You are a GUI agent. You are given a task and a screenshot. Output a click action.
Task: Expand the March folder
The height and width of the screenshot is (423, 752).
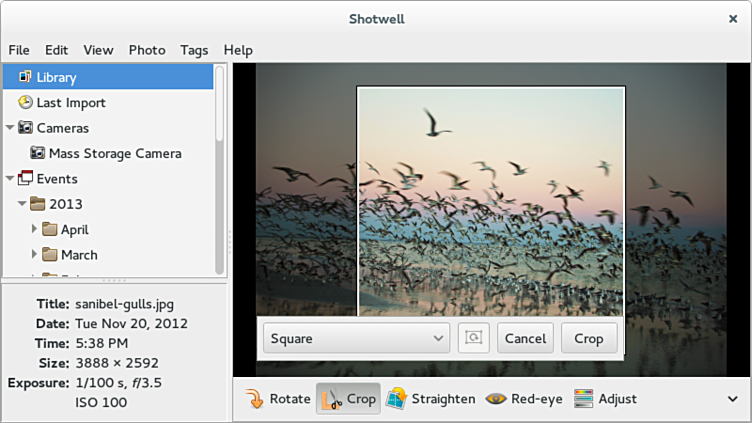[x=35, y=254]
